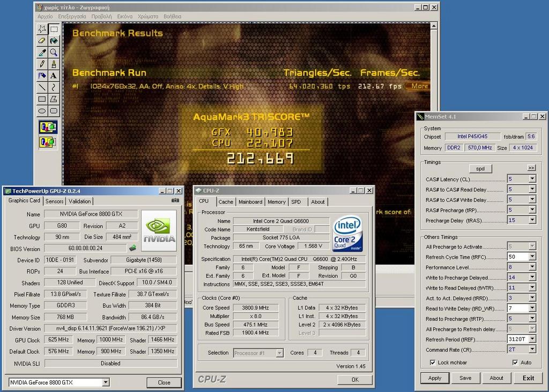Select the Text tool in Paint
Image resolution: width=549 pixels, height=392 pixels.
pyautogui.click(x=54, y=76)
